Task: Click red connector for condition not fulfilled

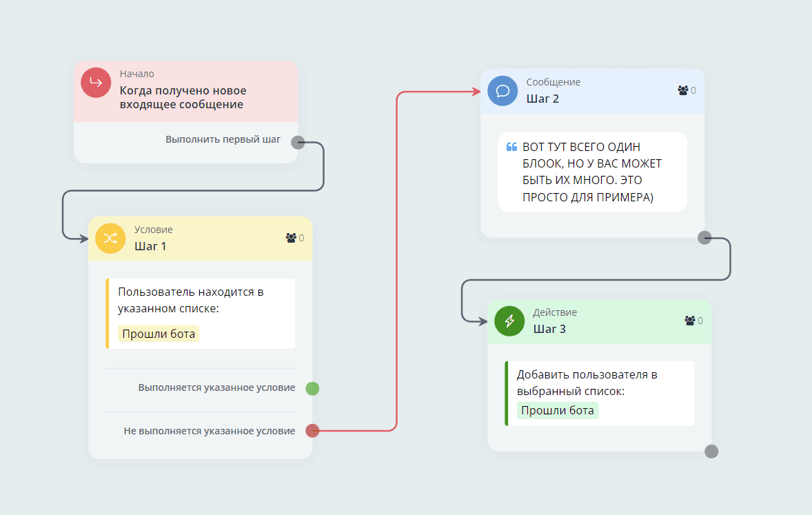Action: click(312, 431)
